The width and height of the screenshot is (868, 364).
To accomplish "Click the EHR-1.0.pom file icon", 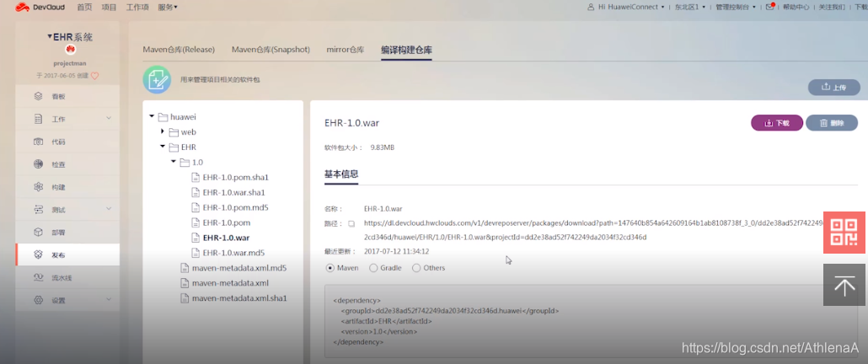I will point(195,222).
